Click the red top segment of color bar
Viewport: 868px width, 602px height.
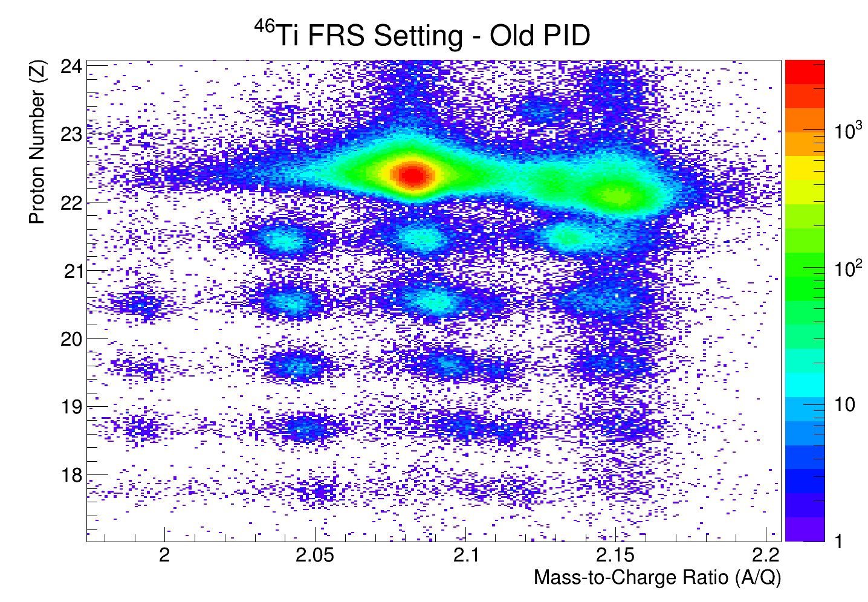[x=804, y=72]
